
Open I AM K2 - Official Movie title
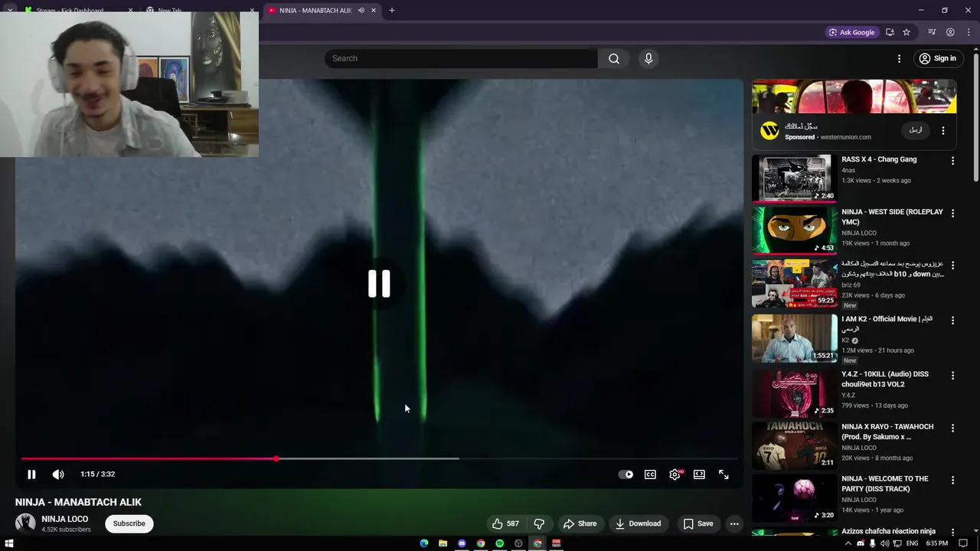887,324
